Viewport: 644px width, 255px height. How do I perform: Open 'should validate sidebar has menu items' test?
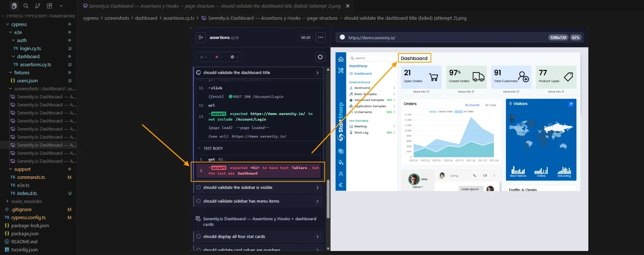coord(258,201)
